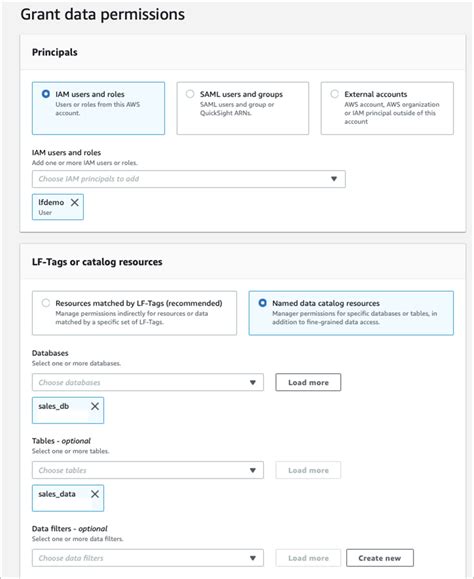Click 'Add one or more IAM users or roles' hint

tap(85, 163)
